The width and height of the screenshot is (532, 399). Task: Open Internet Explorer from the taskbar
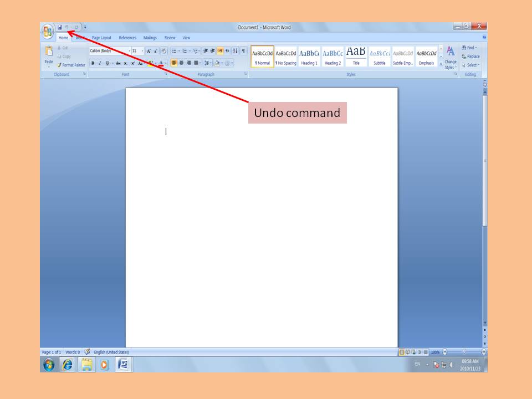pos(67,365)
